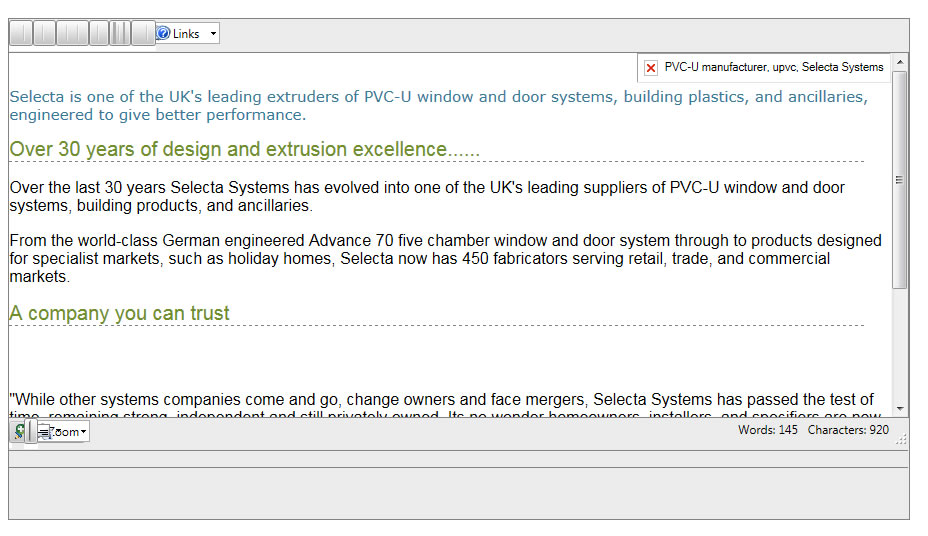Viewport: 928px width, 536px height.
Task: Click the page icon beside Zoom
Action: click(45, 432)
